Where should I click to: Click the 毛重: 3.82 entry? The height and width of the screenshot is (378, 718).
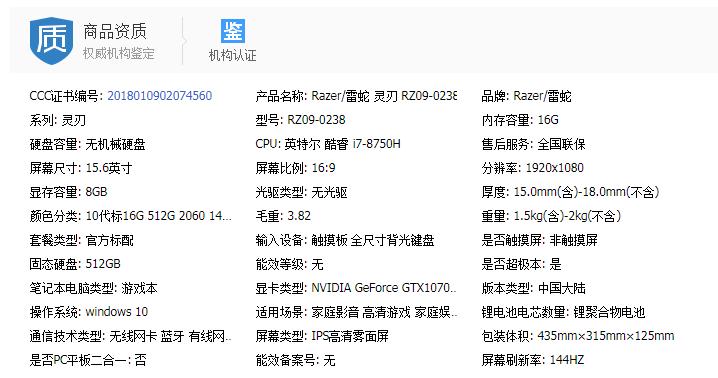coord(283,216)
